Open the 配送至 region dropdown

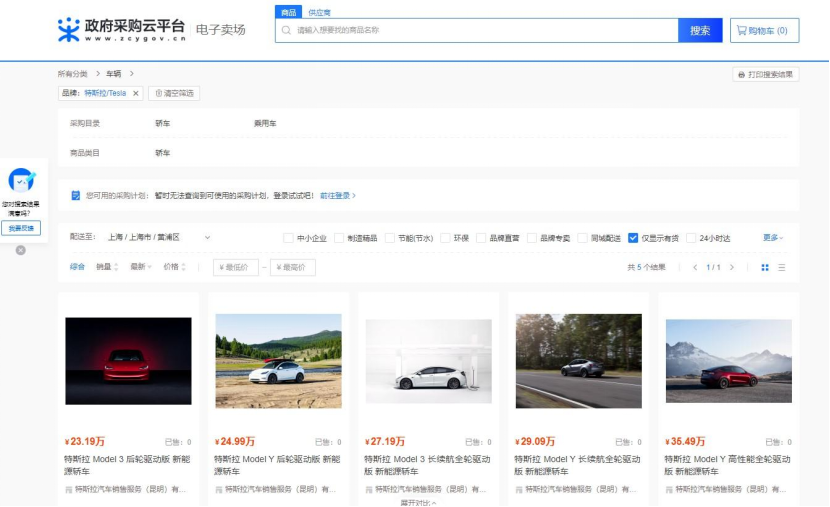tap(159, 237)
